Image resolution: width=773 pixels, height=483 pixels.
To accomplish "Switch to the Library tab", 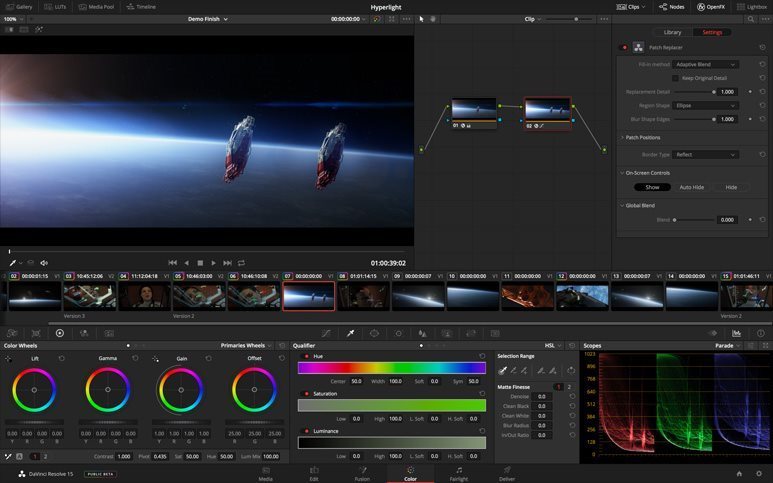I will click(x=672, y=32).
